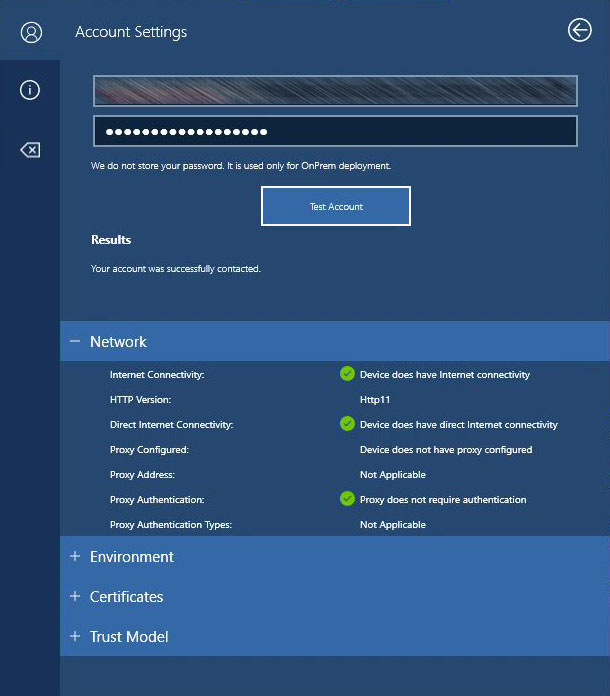Click green check beside Internet Connectivity status

tap(347, 374)
